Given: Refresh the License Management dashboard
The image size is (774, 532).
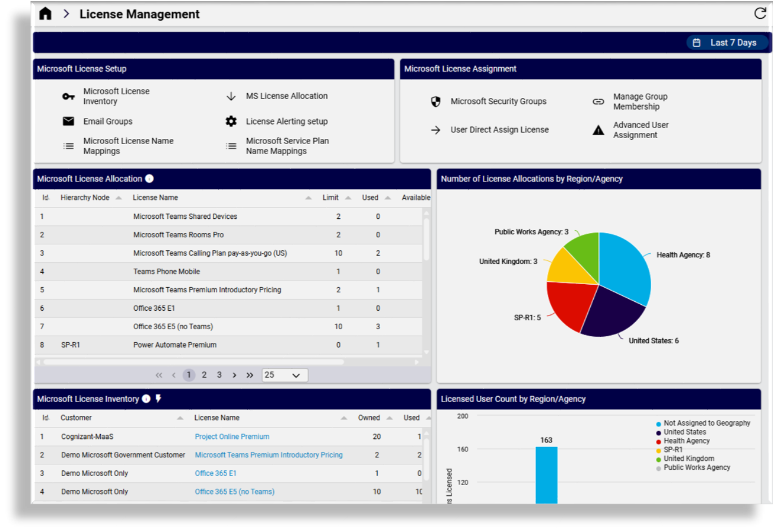Looking at the screenshot, I should (x=760, y=13).
